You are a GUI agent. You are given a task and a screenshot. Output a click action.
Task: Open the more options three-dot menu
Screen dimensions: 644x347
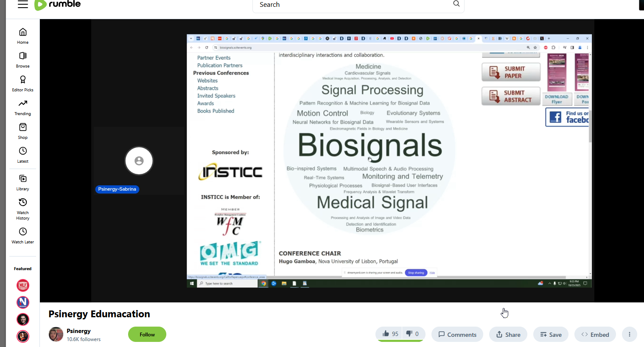630,335
